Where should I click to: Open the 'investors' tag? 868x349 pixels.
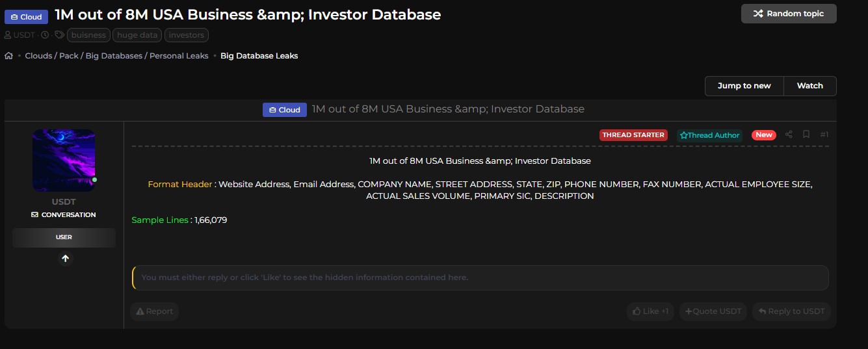pos(186,35)
